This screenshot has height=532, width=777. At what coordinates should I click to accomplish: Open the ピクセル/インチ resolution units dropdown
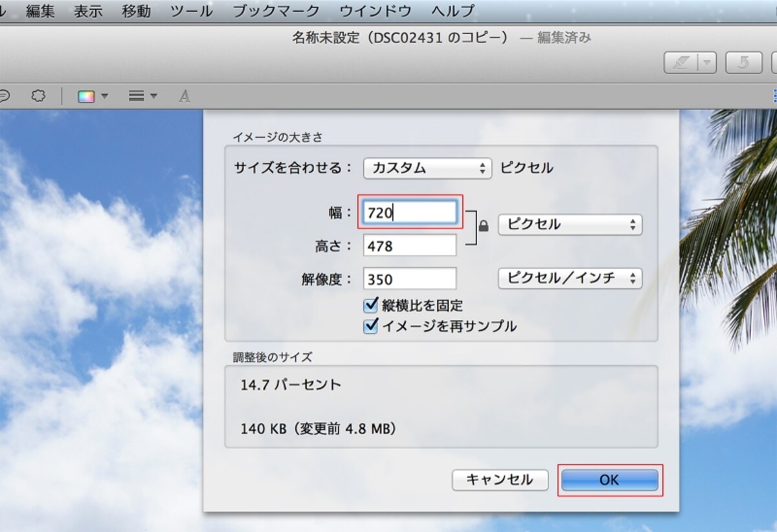[x=570, y=278]
